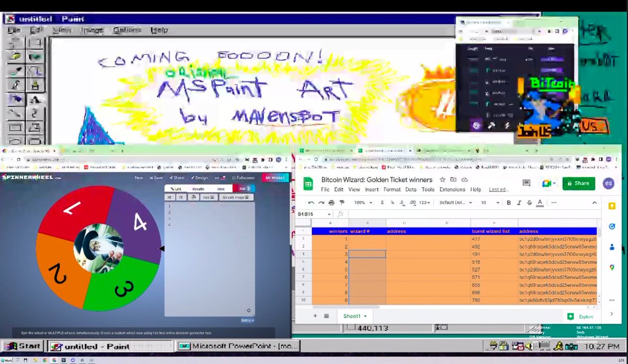Viewport: 628px width, 364px height.
Task: Sort the entries in SpinnerWheel list
Action: point(181,197)
